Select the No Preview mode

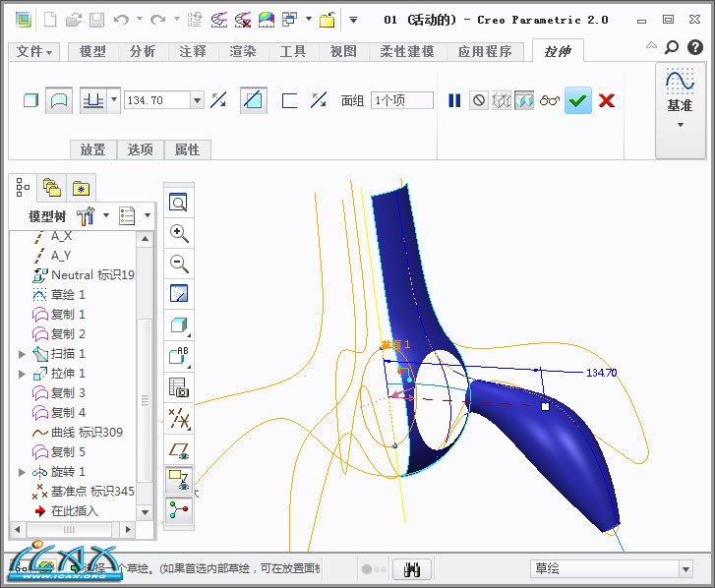pyautogui.click(x=479, y=100)
